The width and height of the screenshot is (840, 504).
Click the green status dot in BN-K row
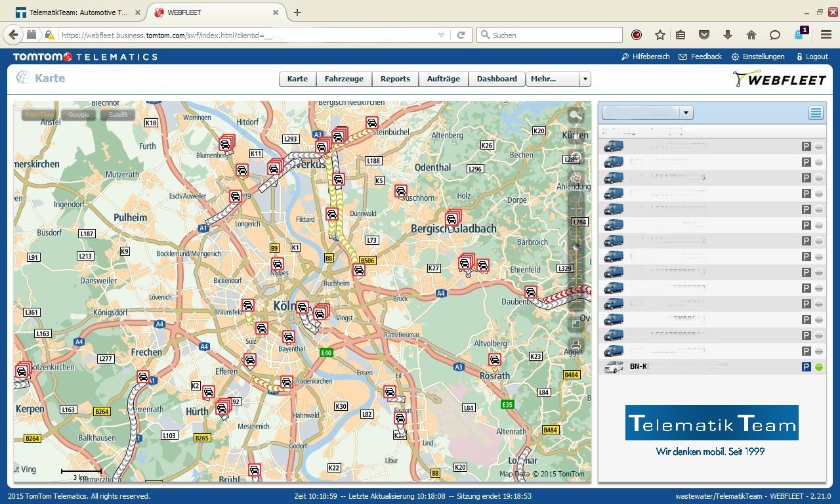coord(819,367)
